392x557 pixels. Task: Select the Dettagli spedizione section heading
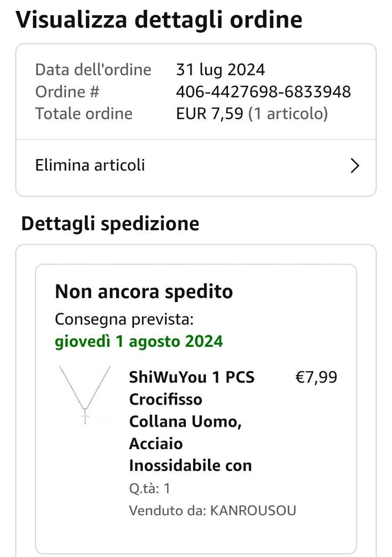pyautogui.click(x=110, y=224)
